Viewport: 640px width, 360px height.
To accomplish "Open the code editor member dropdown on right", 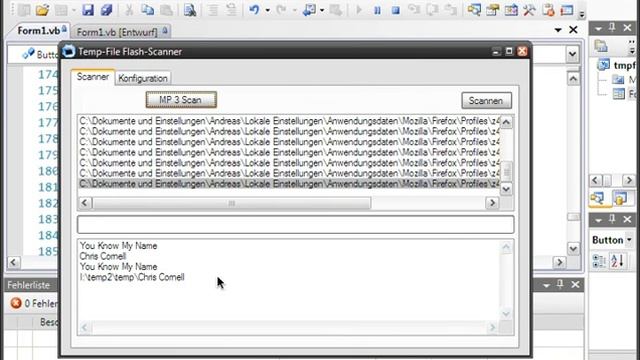I will (x=572, y=54).
